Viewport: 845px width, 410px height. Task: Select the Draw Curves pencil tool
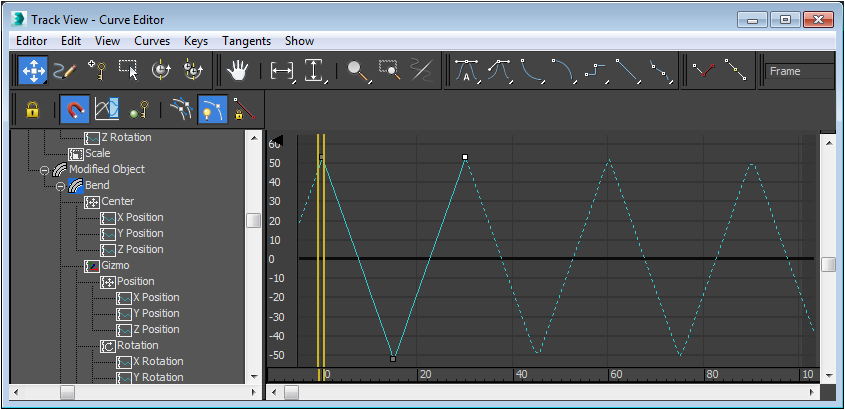[x=64, y=71]
